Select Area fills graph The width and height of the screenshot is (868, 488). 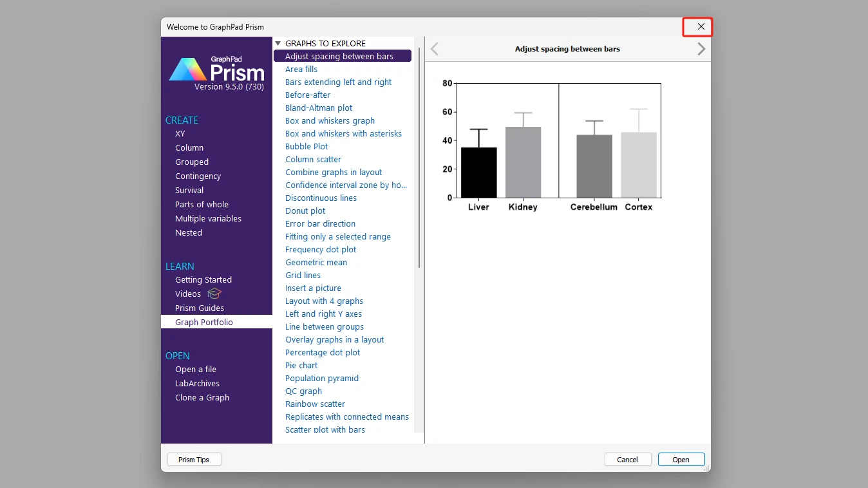coord(301,69)
